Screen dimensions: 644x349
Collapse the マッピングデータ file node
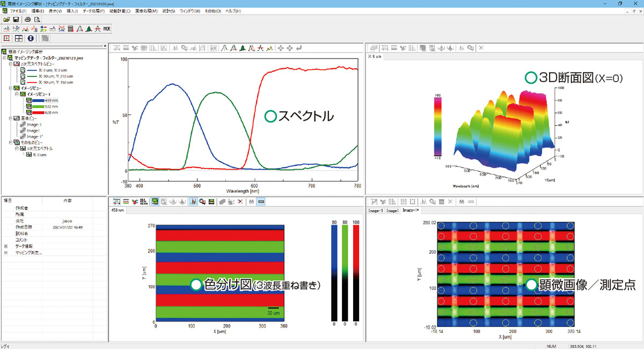coord(4,57)
